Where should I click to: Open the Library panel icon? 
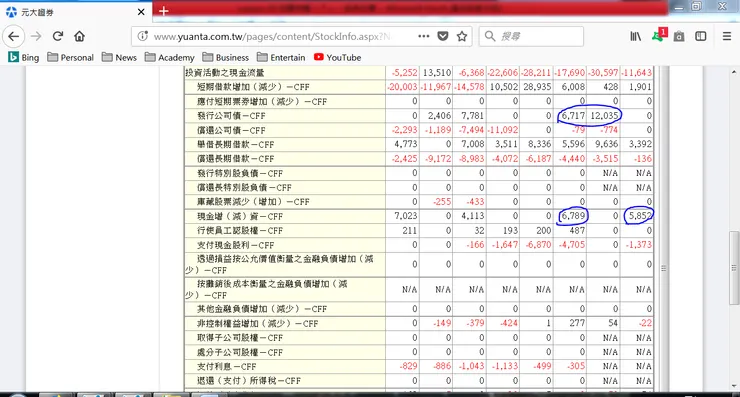pyautogui.click(x=636, y=36)
